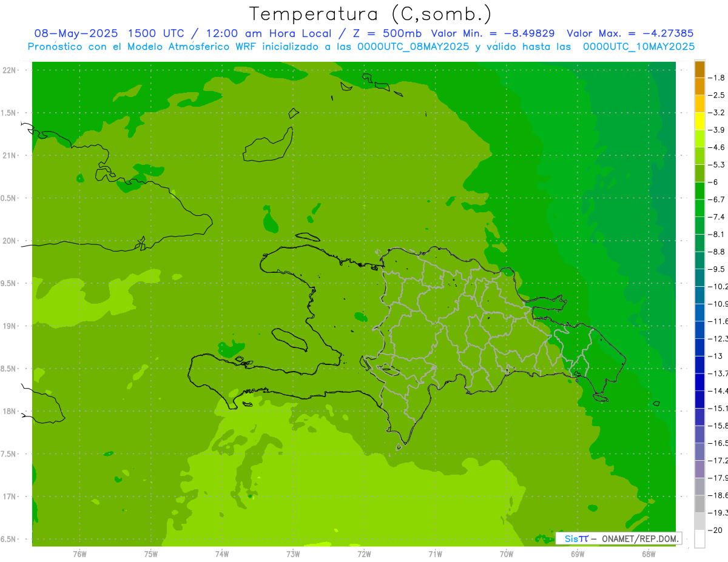Click the 22N latitude label
The height and width of the screenshot is (562, 728).
[10, 70]
